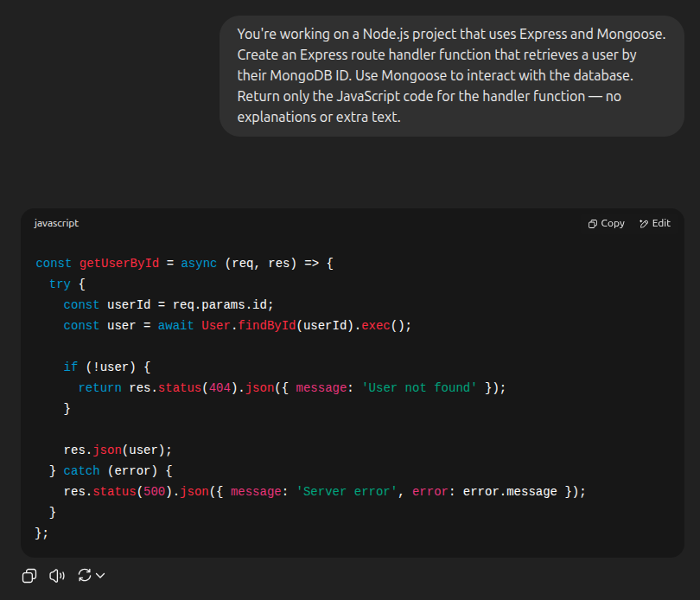Image resolution: width=700 pixels, height=600 pixels.
Task: Open the code Edit button
Action: [x=655, y=223]
